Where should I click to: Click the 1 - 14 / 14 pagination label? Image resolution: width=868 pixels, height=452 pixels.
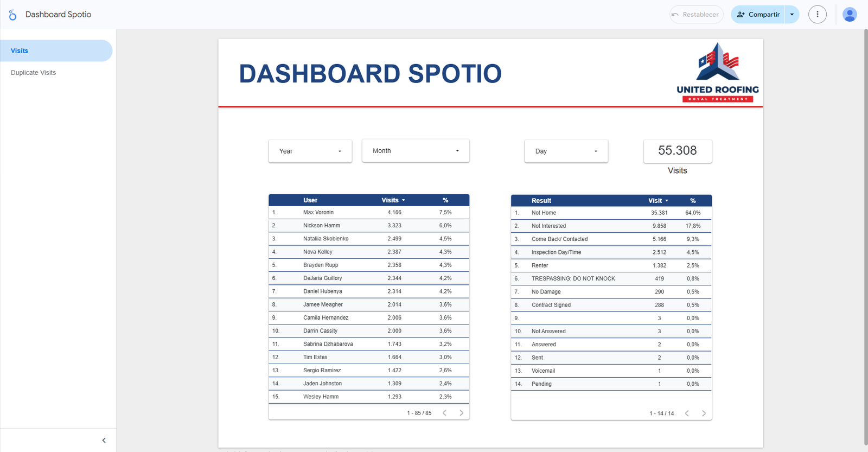pos(662,413)
